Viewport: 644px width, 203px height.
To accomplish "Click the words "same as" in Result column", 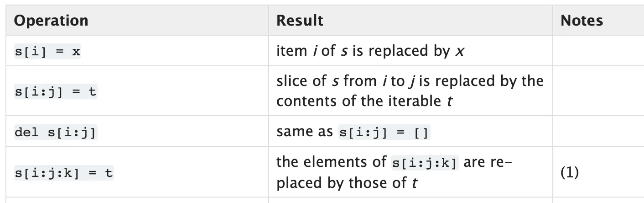I will pos(306,132).
